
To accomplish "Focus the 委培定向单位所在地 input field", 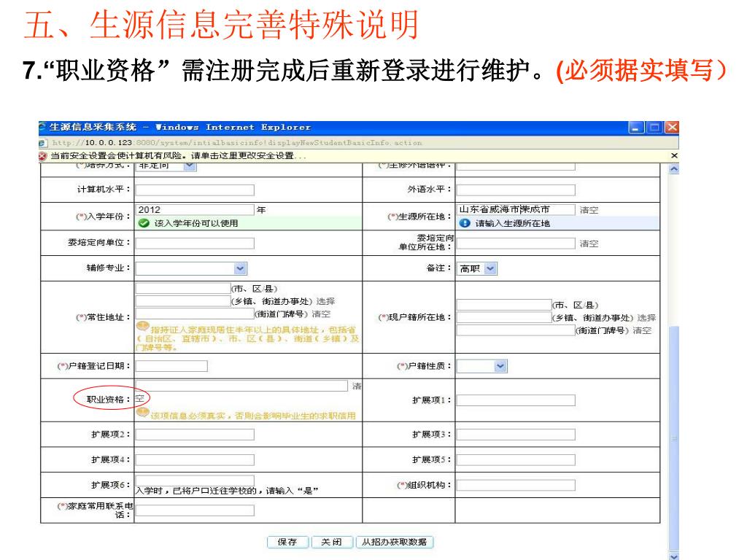I will (516, 244).
